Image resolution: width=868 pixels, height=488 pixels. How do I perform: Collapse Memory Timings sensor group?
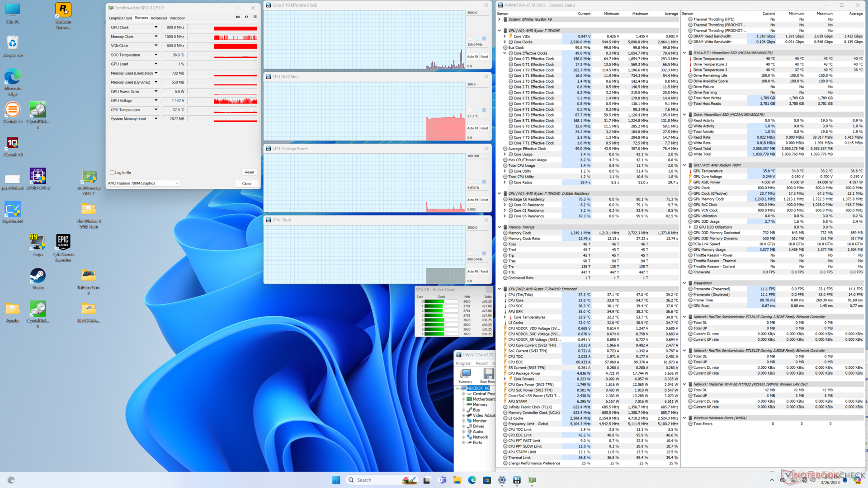[500, 227]
